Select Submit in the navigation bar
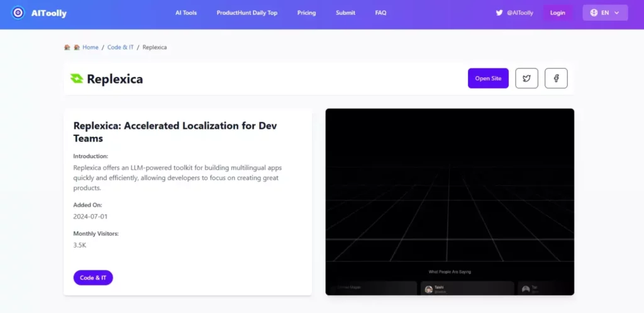 pos(345,13)
